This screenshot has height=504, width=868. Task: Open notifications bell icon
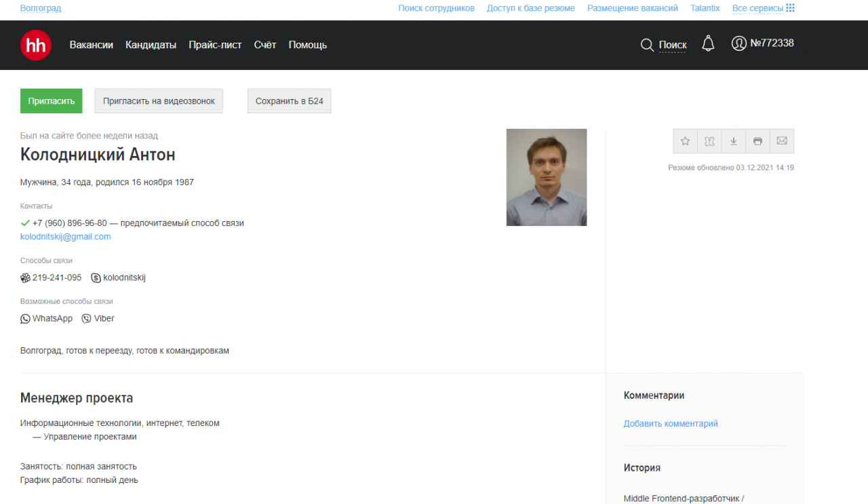click(x=708, y=44)
